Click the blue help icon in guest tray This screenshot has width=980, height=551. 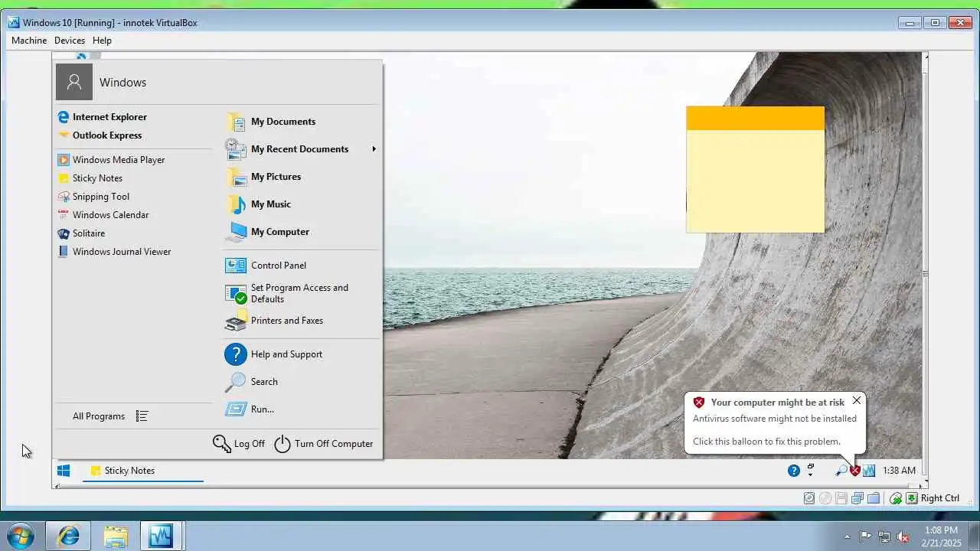point(794,471)
